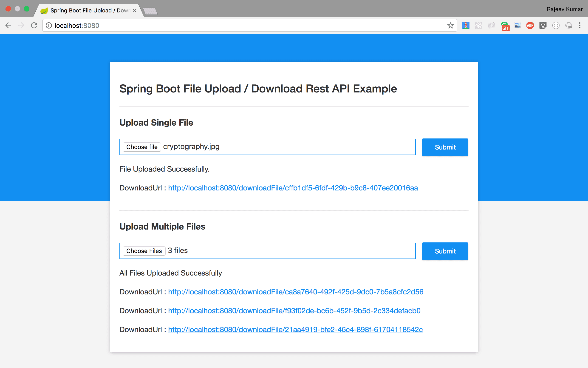Click the 'Upload Multiple Files' heading
Screen dimensions: 588x368
tap(162, 227)
